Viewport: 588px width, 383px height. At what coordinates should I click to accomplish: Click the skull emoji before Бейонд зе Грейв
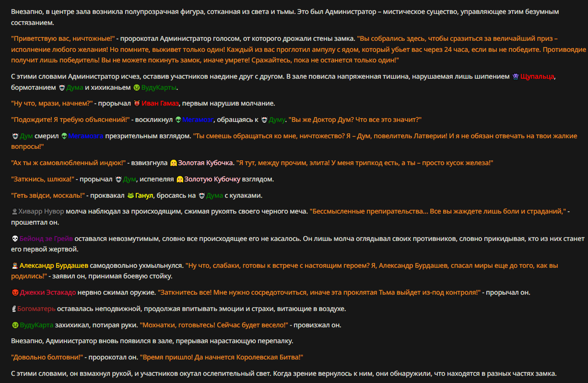(14, 238)
